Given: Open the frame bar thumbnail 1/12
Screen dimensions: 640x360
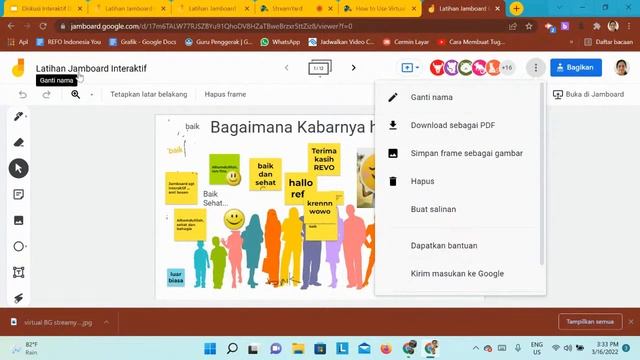Looking at the screenshot, I should click(320, 68).
